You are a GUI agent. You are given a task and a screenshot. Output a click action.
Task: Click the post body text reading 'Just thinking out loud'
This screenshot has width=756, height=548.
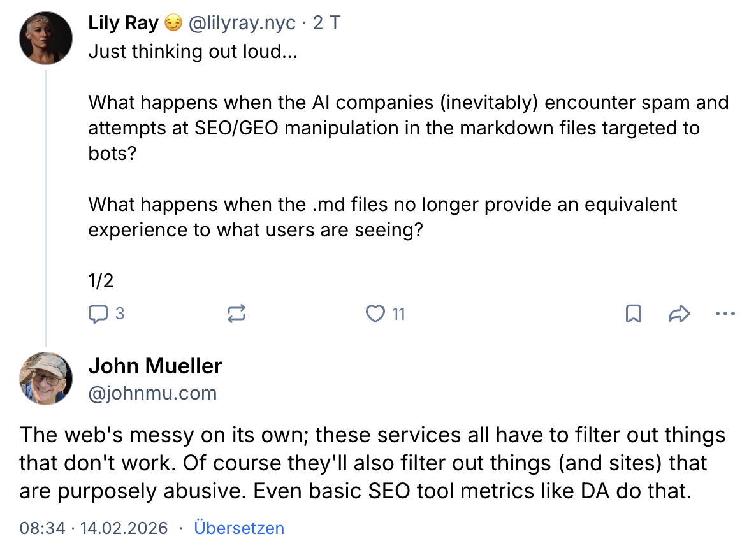pyautogui.click(x=193, y=52)
